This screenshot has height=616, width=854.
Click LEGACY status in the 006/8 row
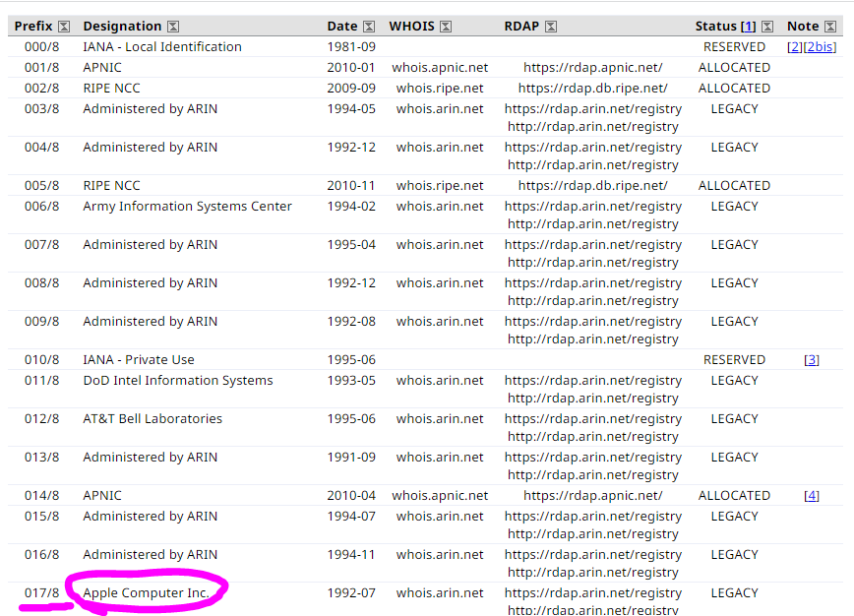[734, 207]
